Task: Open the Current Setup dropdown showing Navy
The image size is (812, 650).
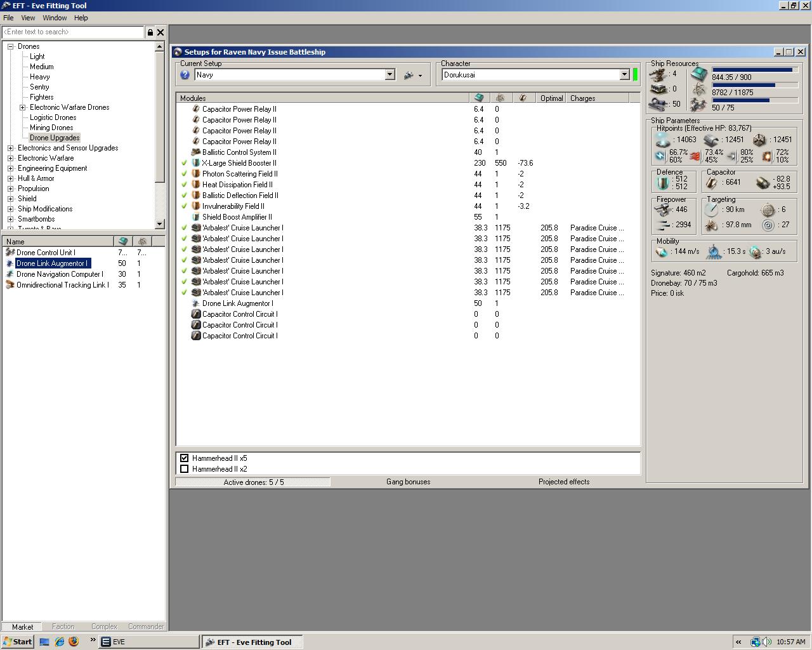Action: click(390, 75)
